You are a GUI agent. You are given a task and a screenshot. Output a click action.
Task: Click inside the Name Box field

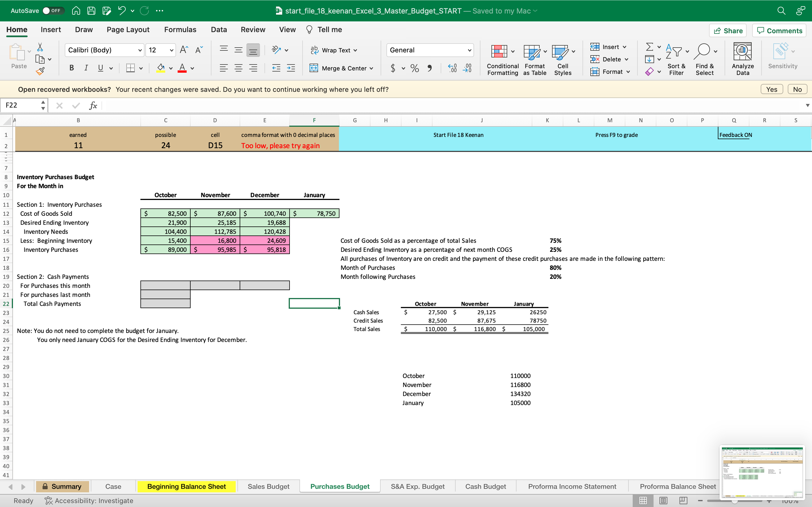(x=20, y=105)
